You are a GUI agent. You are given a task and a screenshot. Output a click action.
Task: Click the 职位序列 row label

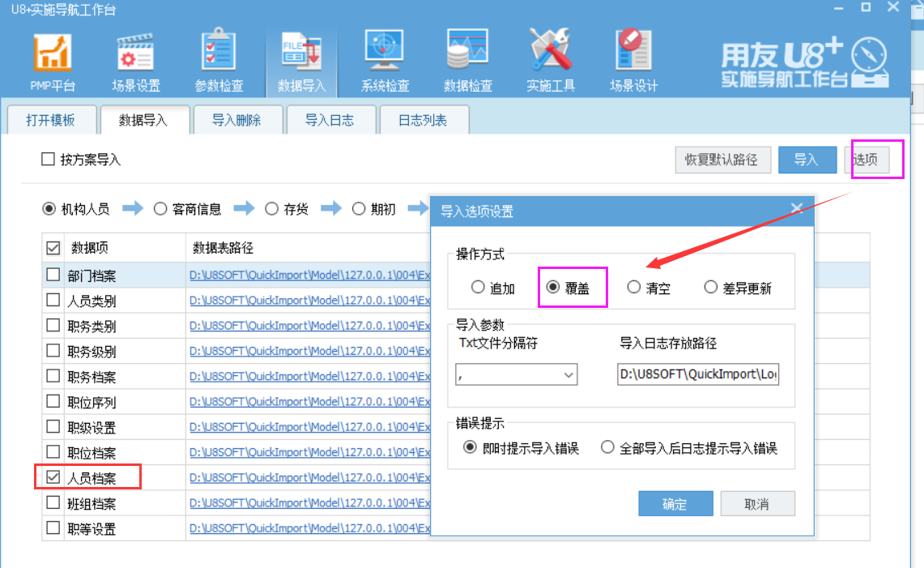[92, 403]
